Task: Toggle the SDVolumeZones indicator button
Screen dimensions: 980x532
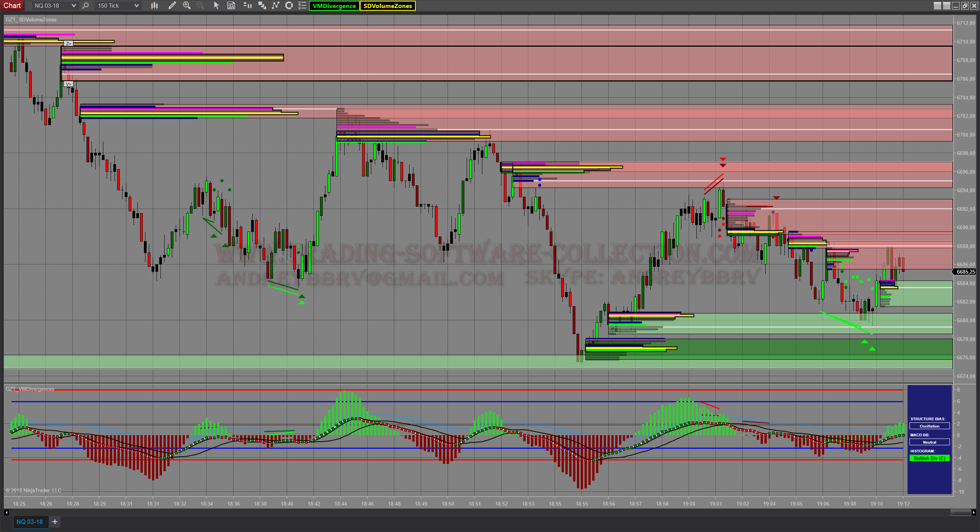Action: click(387, 6)
